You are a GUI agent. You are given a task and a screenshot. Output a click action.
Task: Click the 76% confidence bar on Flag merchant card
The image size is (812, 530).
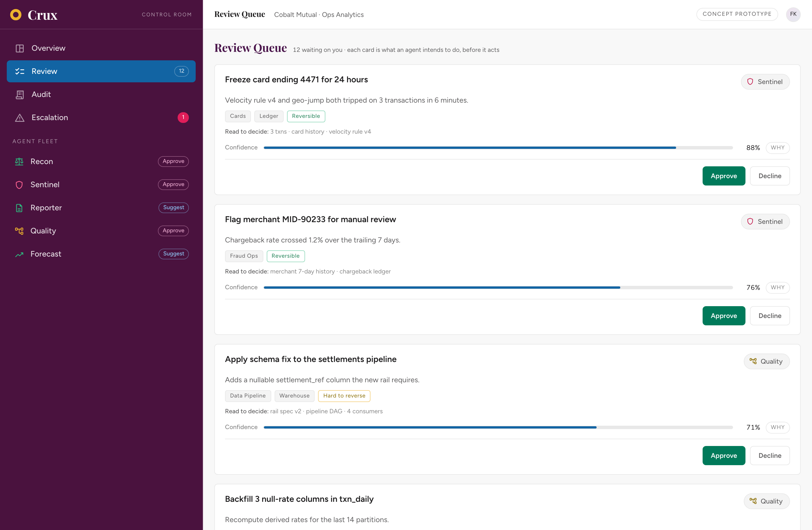[x=498, y=288]
